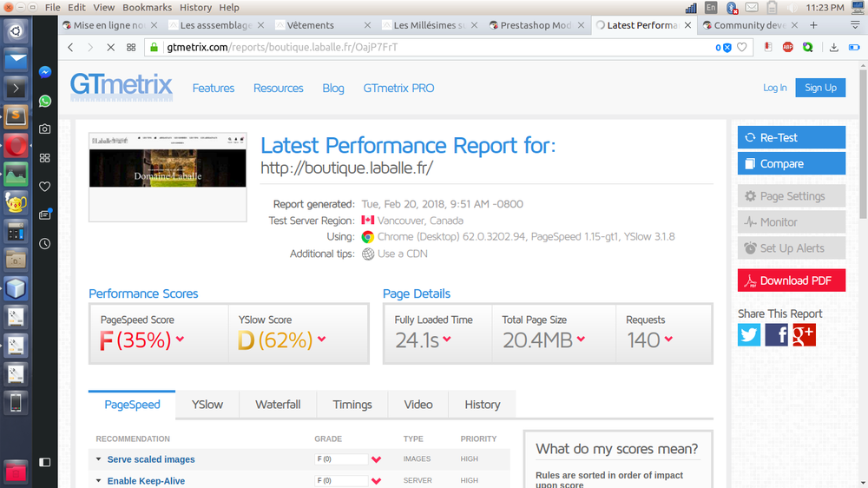
Task: Open the Video tab
Action: [418, 405]
